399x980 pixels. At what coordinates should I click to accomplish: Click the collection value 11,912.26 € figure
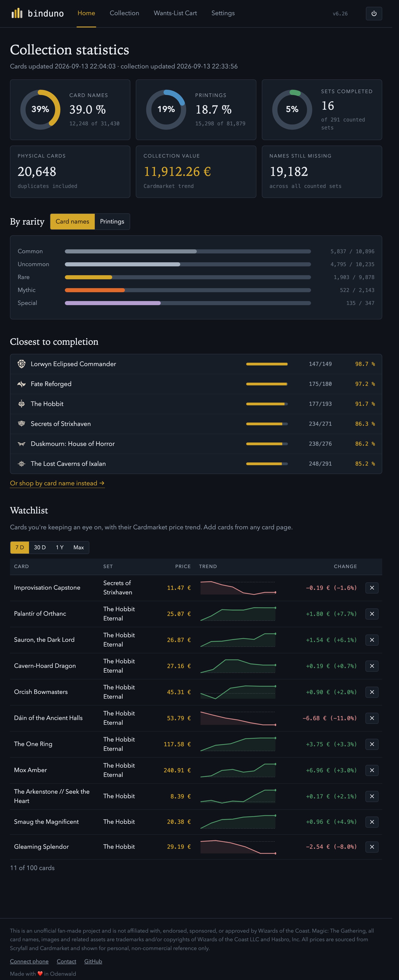[177, 172]
